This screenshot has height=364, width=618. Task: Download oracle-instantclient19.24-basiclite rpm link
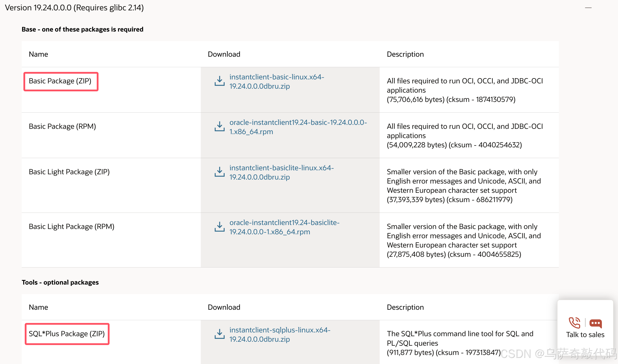(x=284, y=227)
